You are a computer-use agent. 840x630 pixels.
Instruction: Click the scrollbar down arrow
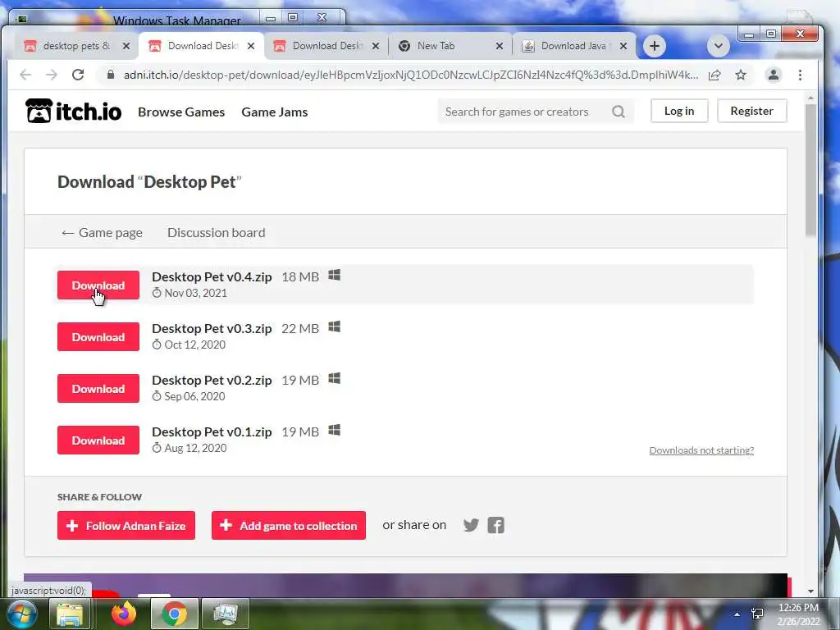point(810,591)
